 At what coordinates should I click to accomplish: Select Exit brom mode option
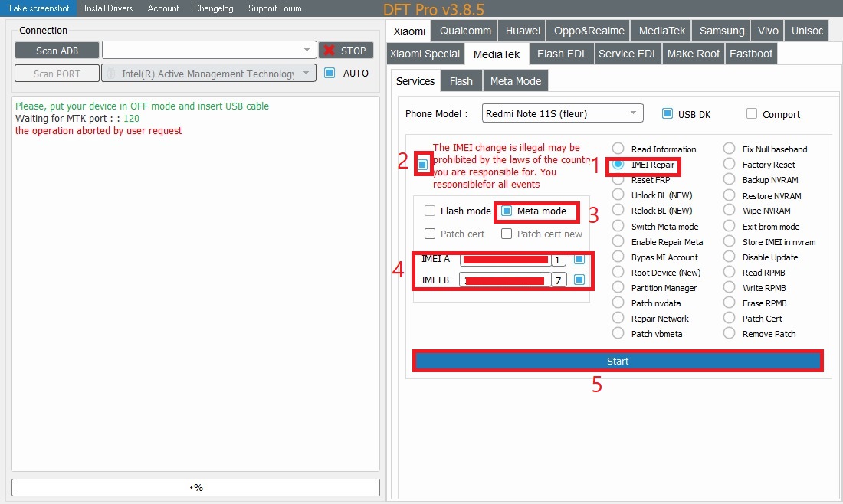pyautogui.click(x=729, y=226)
